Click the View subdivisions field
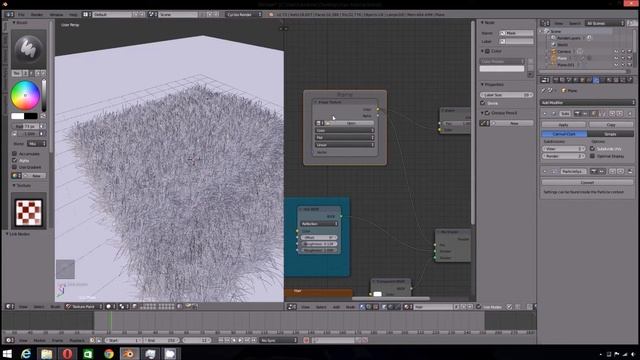This screenshot has width=640, height=360. 563,149
